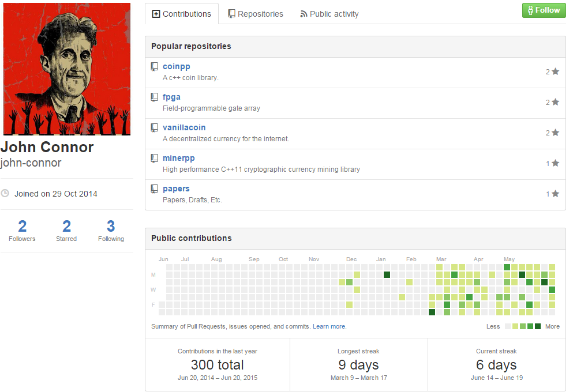This screenshot has width=573, height=392.
Task: Click the 'Papers, Drafts, Etc.' description
Action: click(x=193, y=200)
